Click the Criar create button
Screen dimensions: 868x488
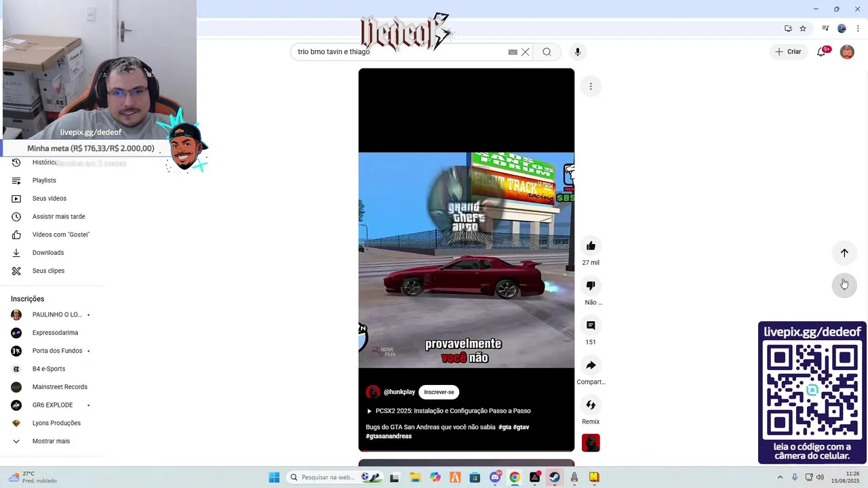[x=788, y=52]
